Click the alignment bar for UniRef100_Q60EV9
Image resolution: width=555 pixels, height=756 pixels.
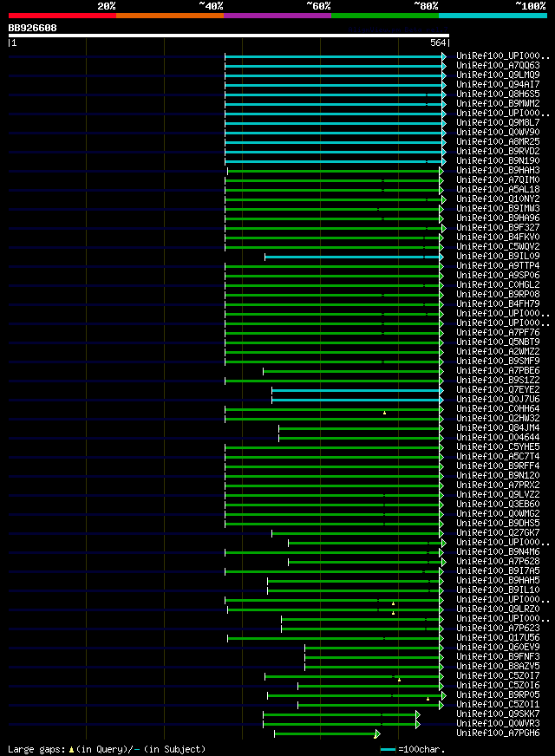372,648
